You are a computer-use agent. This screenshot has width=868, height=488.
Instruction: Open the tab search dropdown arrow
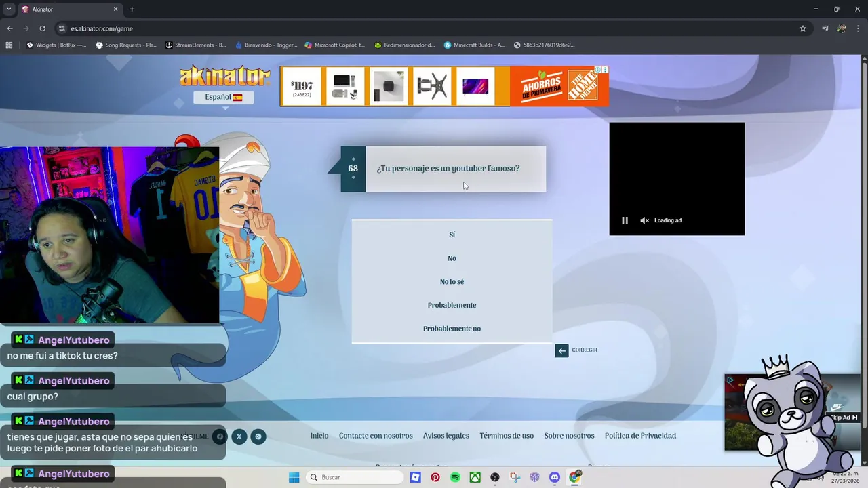click(x=9, y=9)
